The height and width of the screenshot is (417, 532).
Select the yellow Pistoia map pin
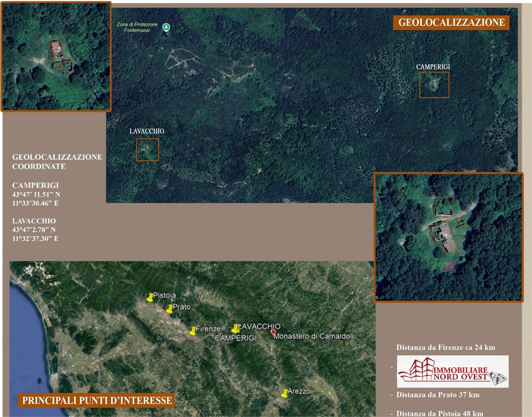pos(150,297)
